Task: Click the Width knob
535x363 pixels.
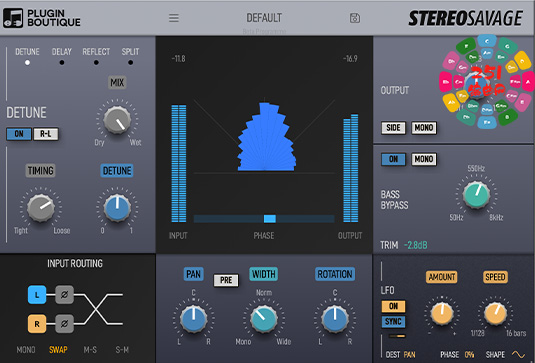Action: click(264, 319)
